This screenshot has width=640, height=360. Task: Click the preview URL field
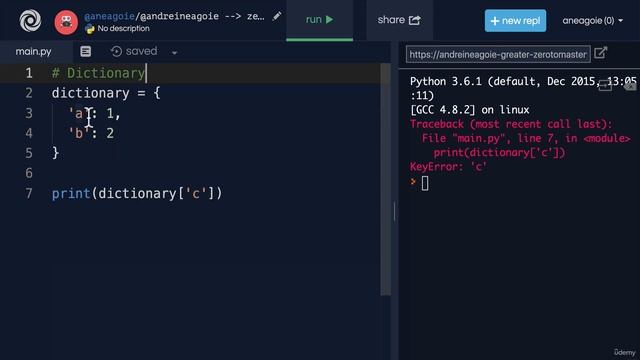coord(498,54)
